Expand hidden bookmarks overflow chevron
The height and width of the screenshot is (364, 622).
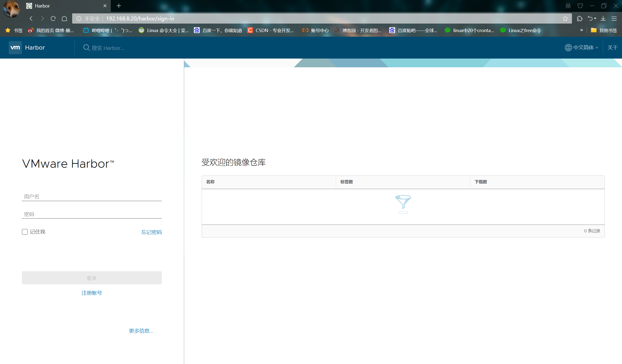[x=581, y=30]
